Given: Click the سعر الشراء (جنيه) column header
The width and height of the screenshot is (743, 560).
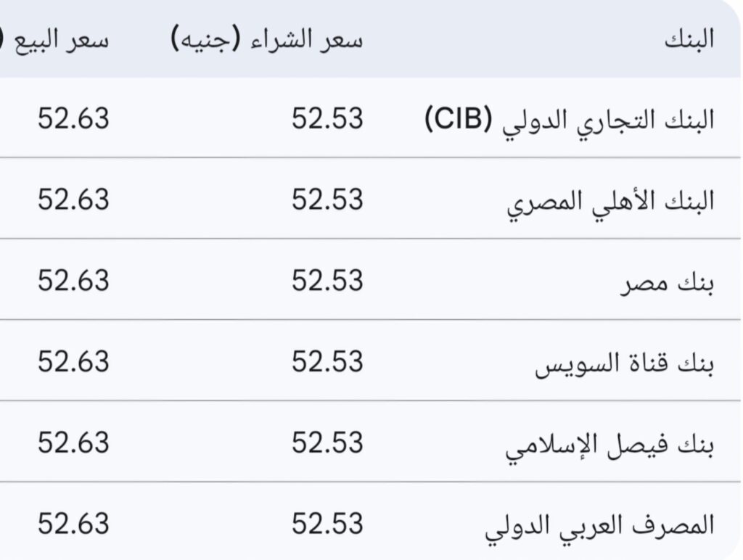Looking at the screenshot, I should pos(267,39).
